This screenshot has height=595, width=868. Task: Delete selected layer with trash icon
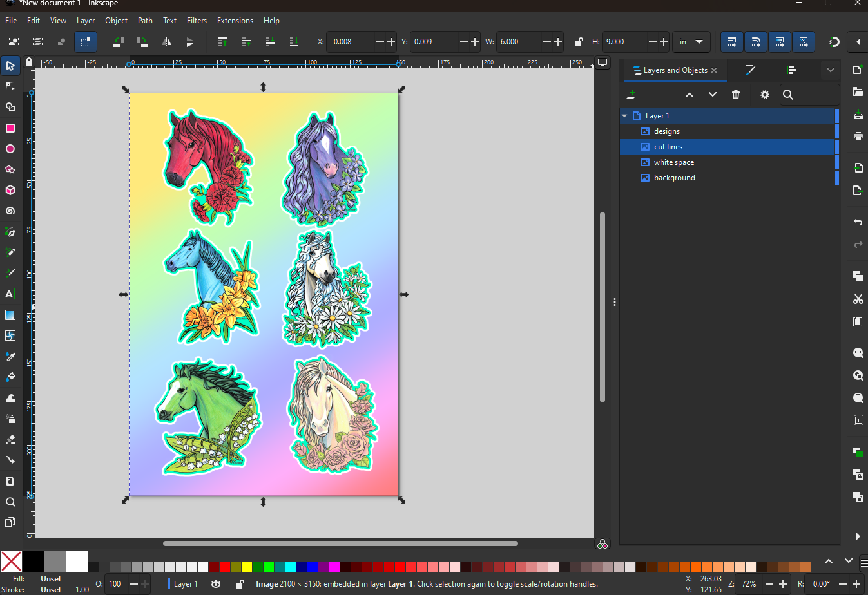click(x=736, y=95)
